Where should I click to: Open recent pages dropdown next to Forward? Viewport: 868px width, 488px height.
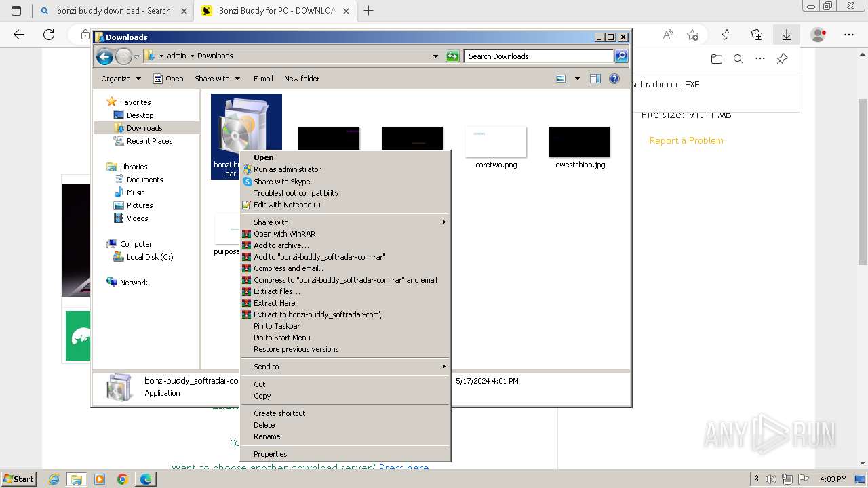tap(137, 56)
